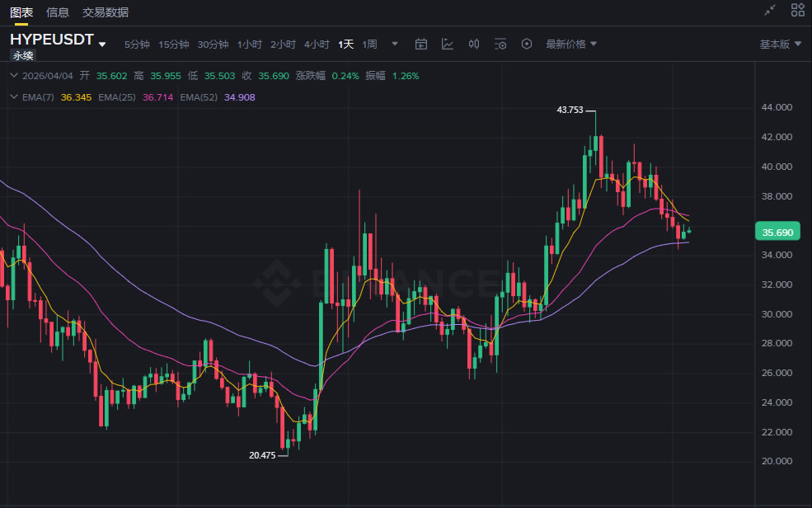
Task: Select the 15分钟 timeframe
Action: (x=172, y=44)
